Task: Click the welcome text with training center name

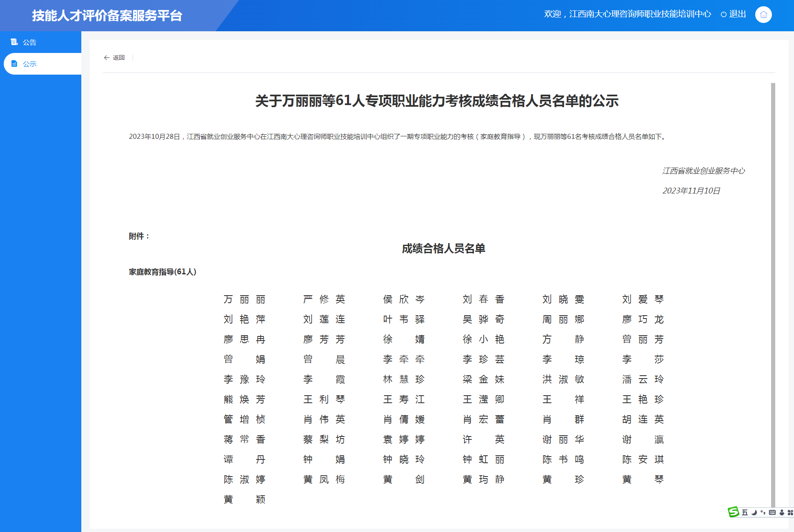Action: (x=627, y=14)
